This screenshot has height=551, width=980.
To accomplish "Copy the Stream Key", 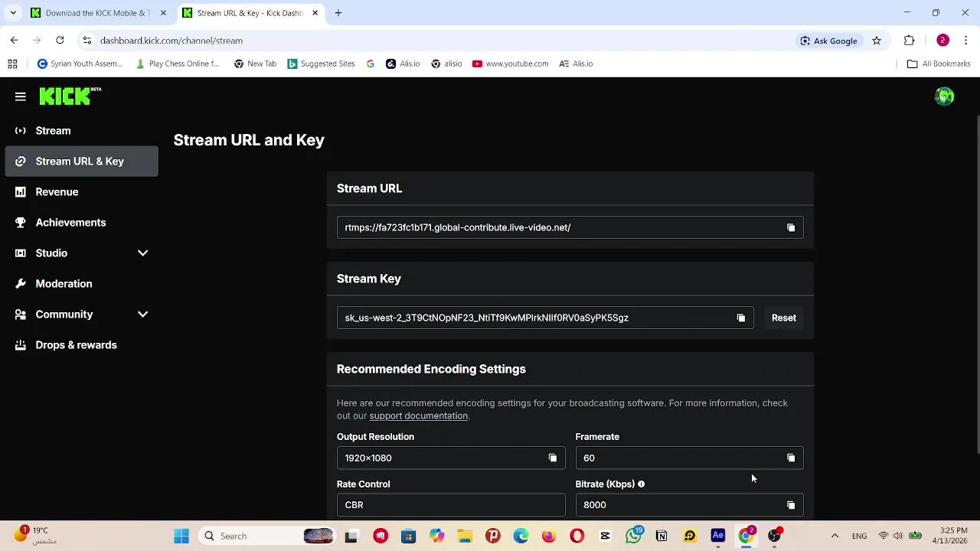I will pos(740,318).
